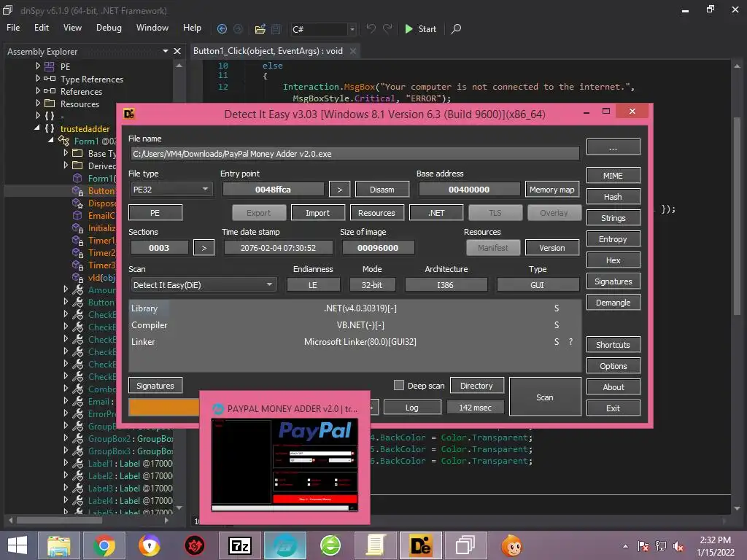Viewport: 747px width, 560px height.
Task: Click dnSpy undo icon
Action: pos(371,29)
